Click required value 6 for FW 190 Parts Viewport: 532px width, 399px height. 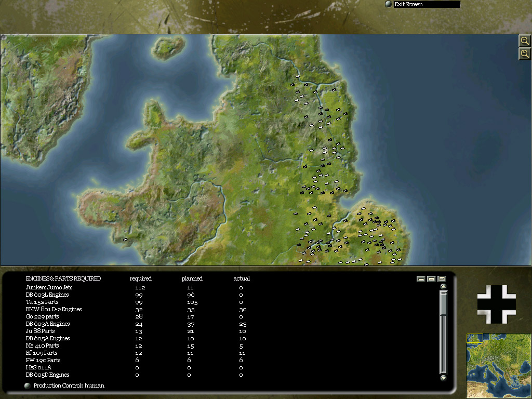(137, 361)
